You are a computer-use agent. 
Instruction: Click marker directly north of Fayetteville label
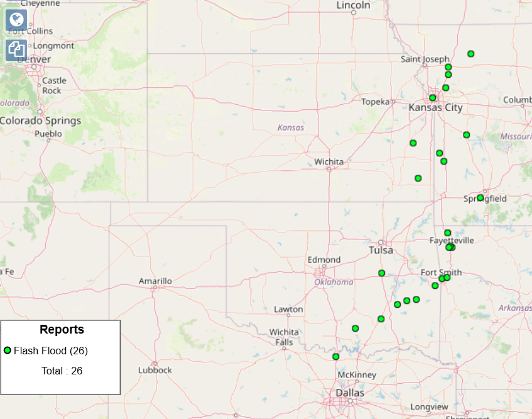[448, 233]
